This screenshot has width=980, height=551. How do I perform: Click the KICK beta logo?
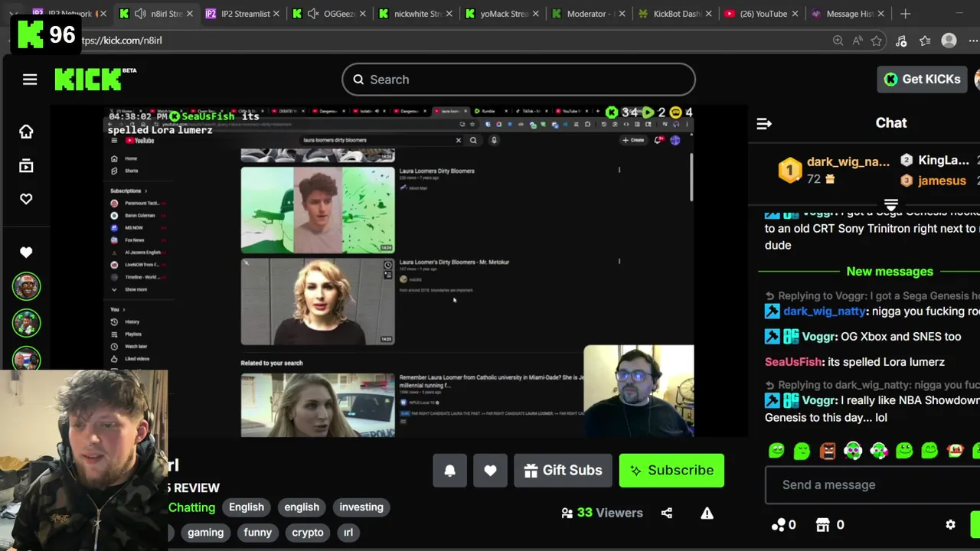point(95,79)
